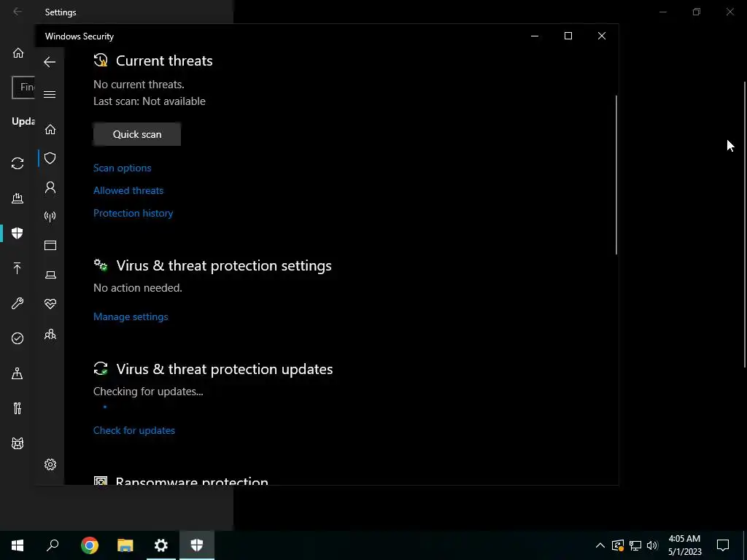
Task: Go back in Windows Security
Action: [x=50, y=62]
